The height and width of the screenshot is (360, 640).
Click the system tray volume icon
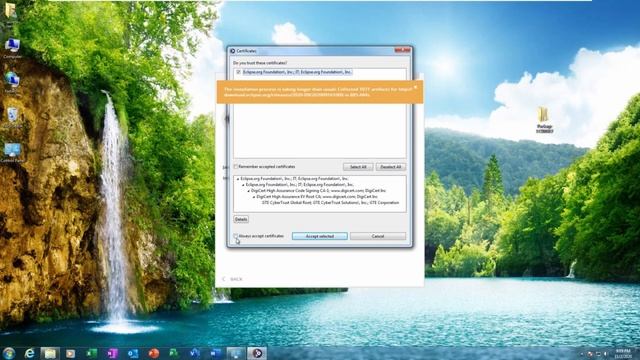point(605,354)
